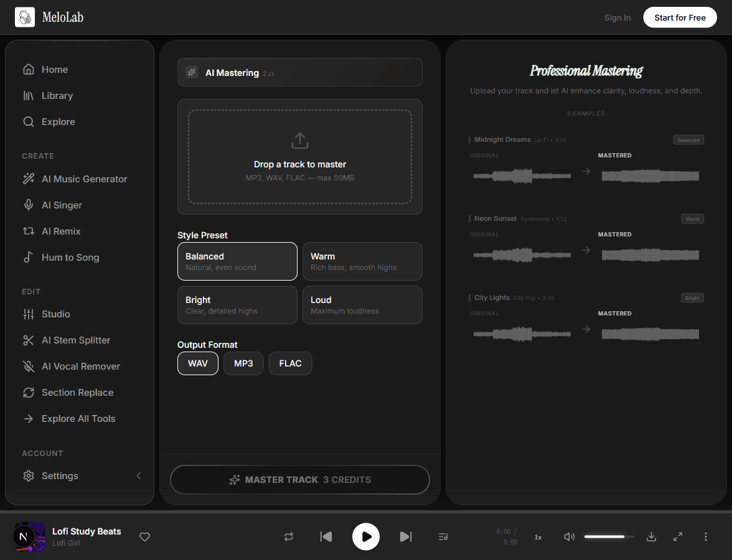This screenshot has height=560, width=732.
Task: Collapse the sidebar with the chevron
Action: click(x=139, y=475)
